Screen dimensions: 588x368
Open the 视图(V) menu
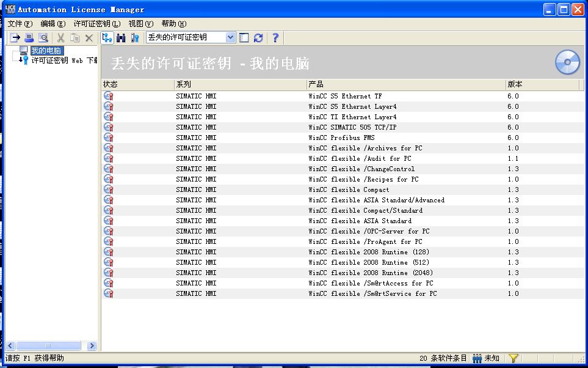click(141, 24)
